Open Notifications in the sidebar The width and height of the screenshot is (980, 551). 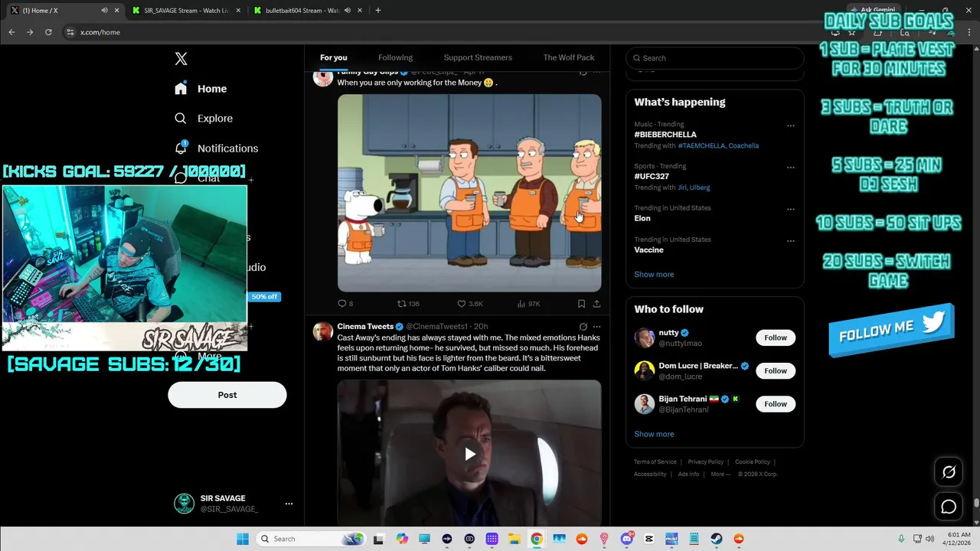216,148
